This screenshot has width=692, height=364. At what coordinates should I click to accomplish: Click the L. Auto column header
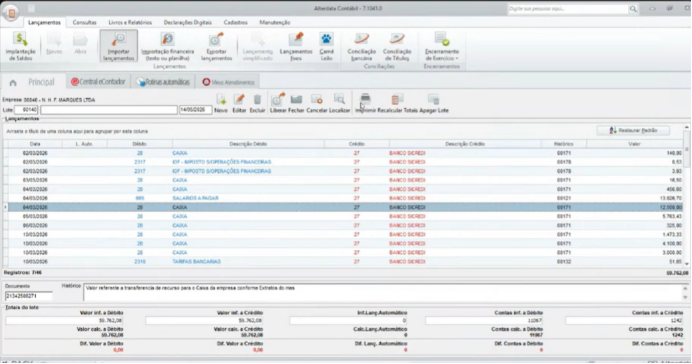[84, 144]
